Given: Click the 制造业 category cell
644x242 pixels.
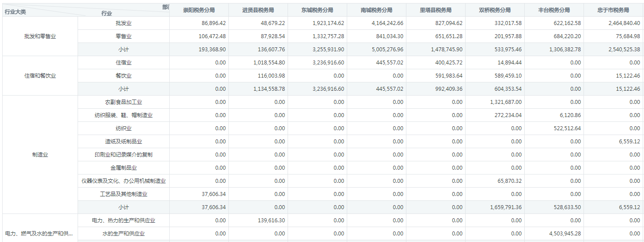Looking at the screenshot, I should pos(40,155).
